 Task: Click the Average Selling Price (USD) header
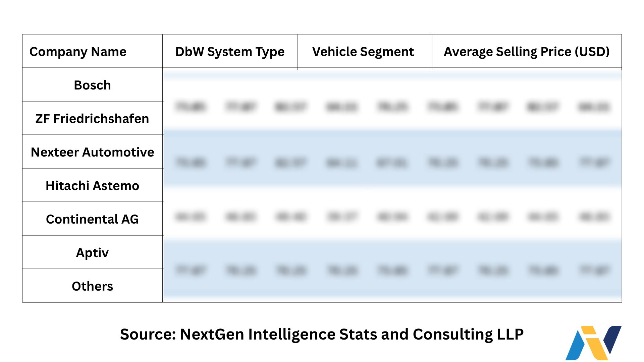(527, 52)
